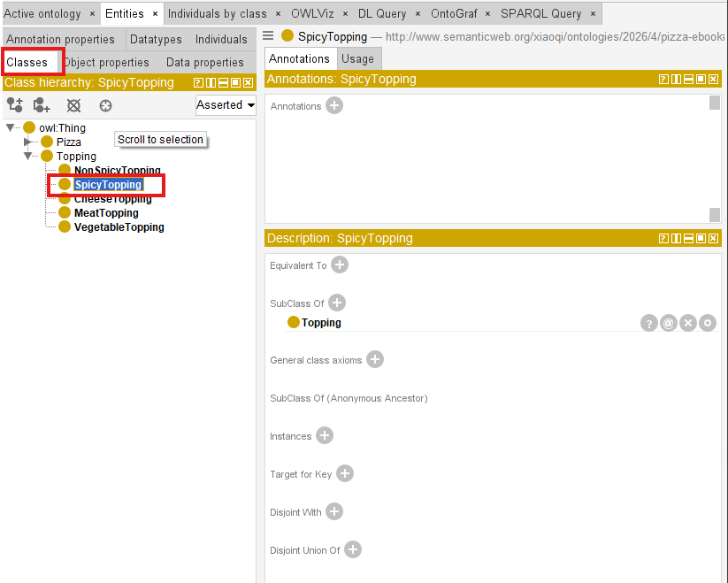Click Topping superclass in Description panel

(x=321, y=323)
